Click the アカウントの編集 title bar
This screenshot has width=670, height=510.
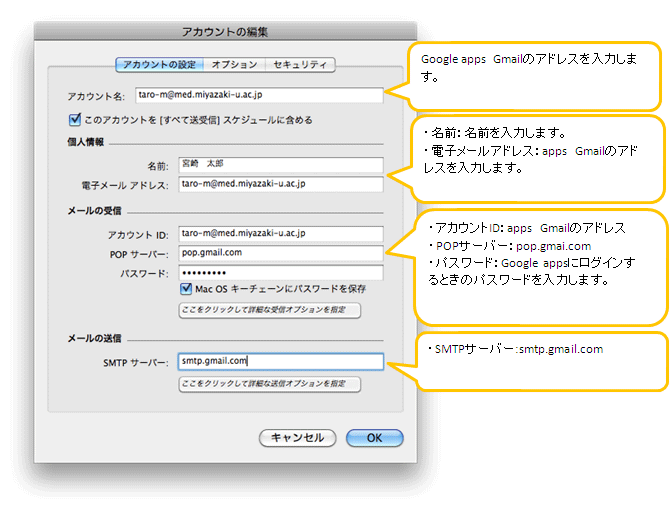pyautogui.click(x=225, y=33)
